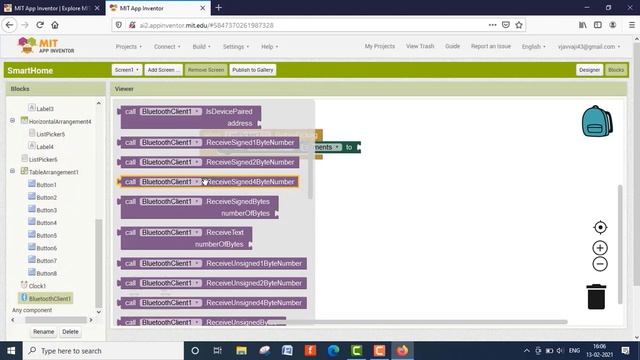640x360 pixels.
Task: Switch to the Explore MIT App Inventor tab
Action: [52, 8]
